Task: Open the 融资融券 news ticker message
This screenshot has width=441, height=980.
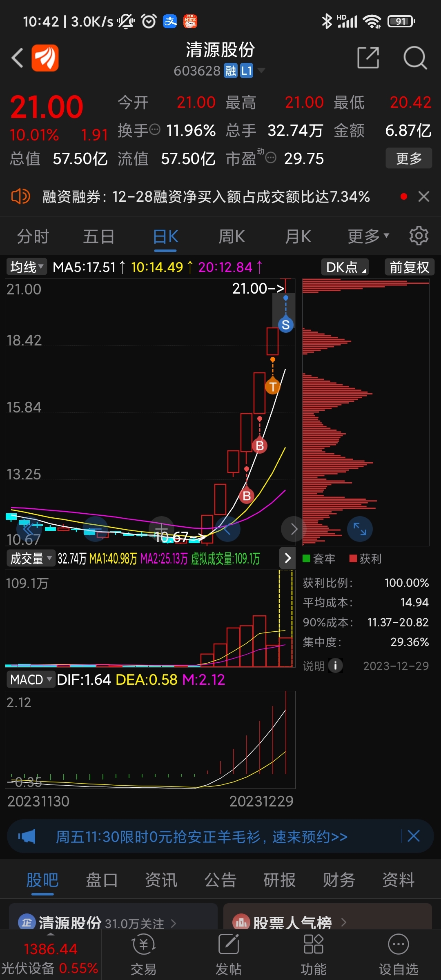Action: click(x=206, y=196)
